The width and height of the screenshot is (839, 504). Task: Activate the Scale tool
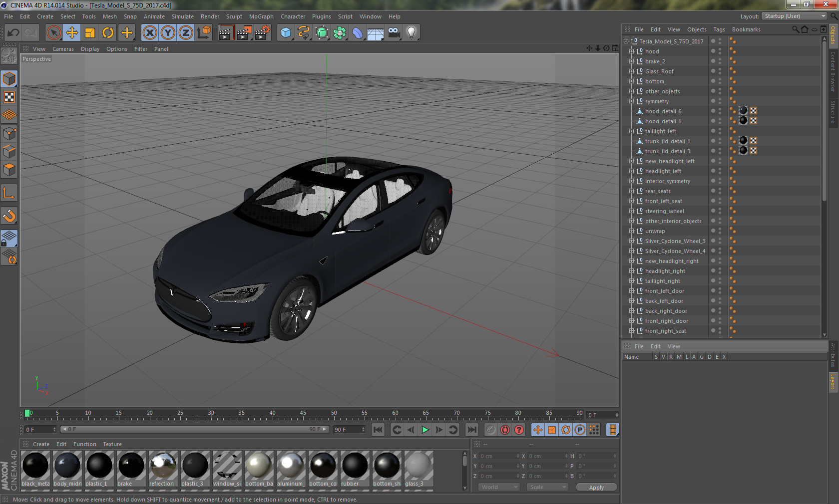tap(90, 33)
